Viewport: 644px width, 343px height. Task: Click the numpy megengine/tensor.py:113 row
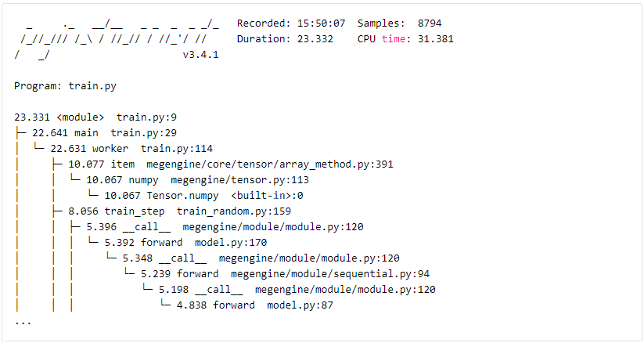click(x=197, y=180)
